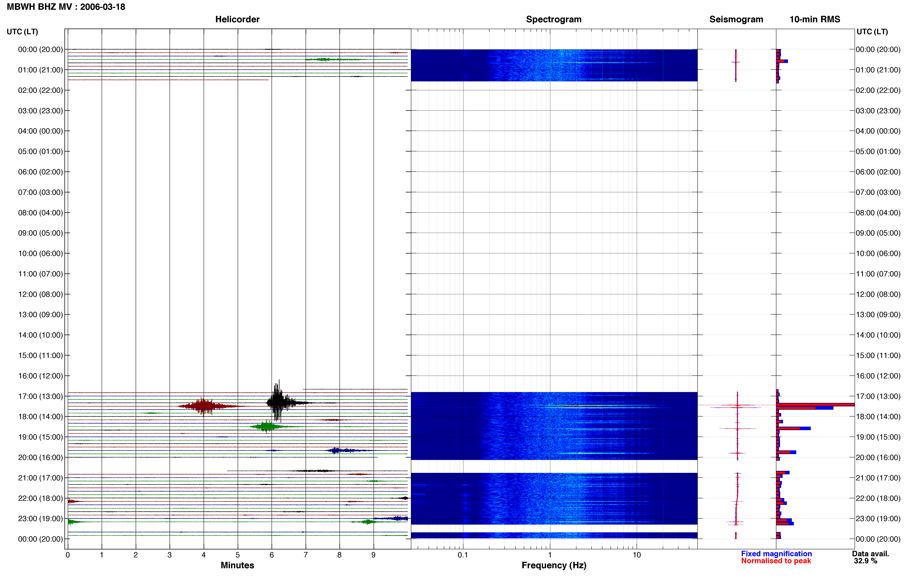The height and width of the screenshot is (578, 924).
Task: Click the left '23:00 (19:00)' time label
Action: tap(41, 519)
